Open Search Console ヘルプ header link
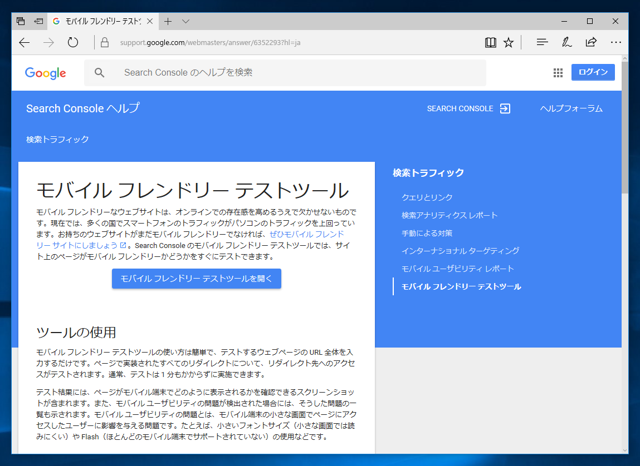This screenshot has width=640, height=466. tap(83, 108)
